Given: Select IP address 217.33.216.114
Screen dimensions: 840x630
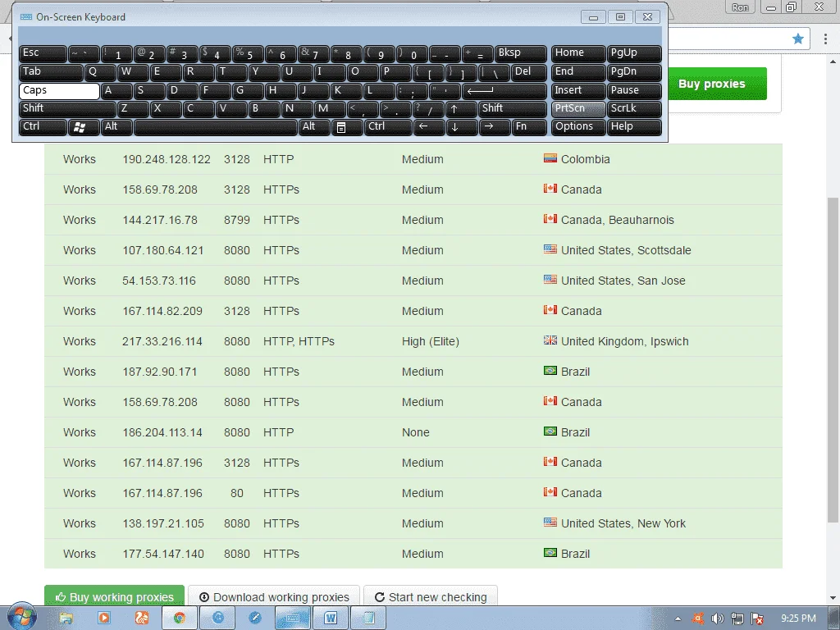Looking at the screenshot, I should coord(162,341).
